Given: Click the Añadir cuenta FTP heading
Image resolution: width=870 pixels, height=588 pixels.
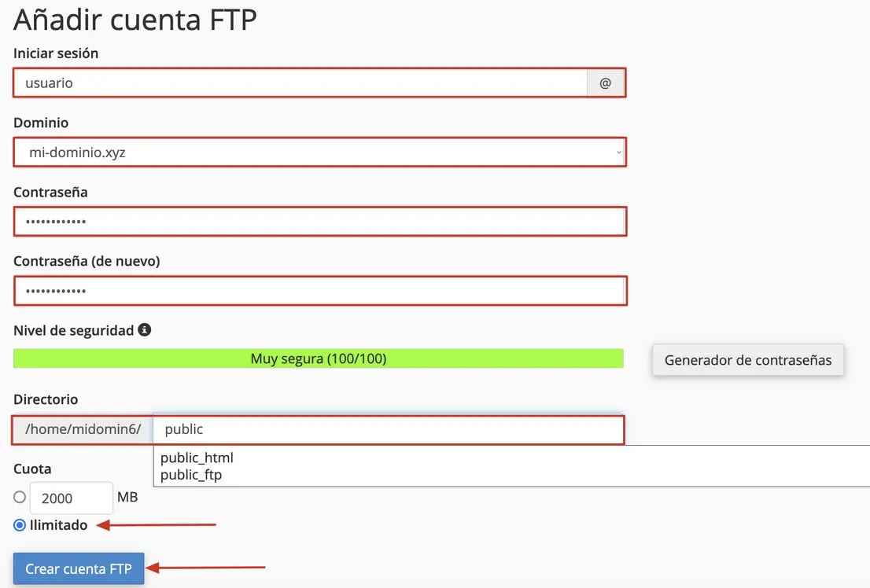Looking at the screenshot, I should tap(135, 20).
